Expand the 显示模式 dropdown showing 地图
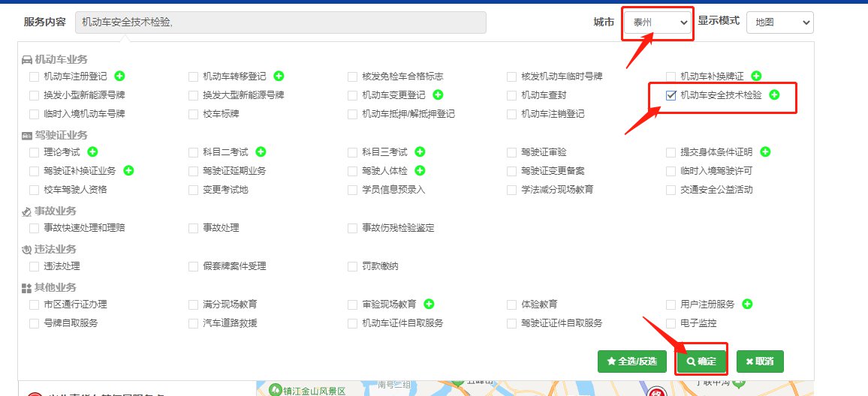The width and height of the screenshot is (868, 396). pos(779,22)
